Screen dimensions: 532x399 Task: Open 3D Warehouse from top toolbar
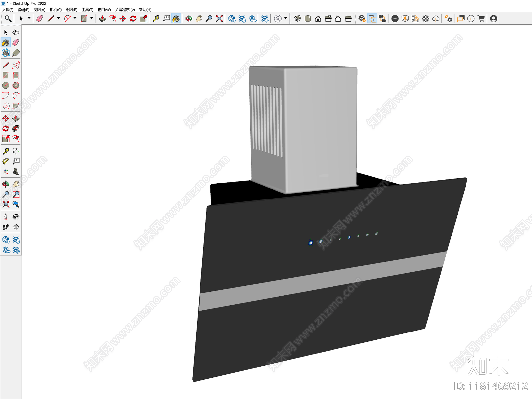pyautogui.click(x=232, y=19)
